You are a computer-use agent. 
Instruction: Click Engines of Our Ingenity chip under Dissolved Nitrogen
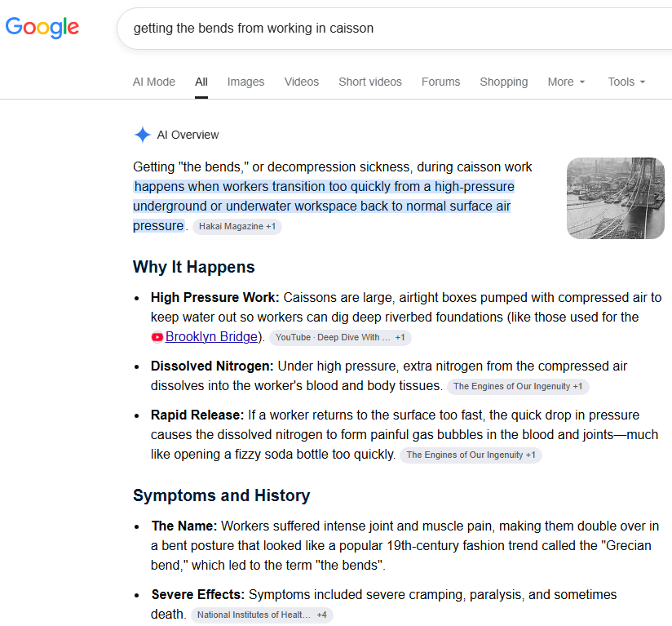(x=518, y=386)
